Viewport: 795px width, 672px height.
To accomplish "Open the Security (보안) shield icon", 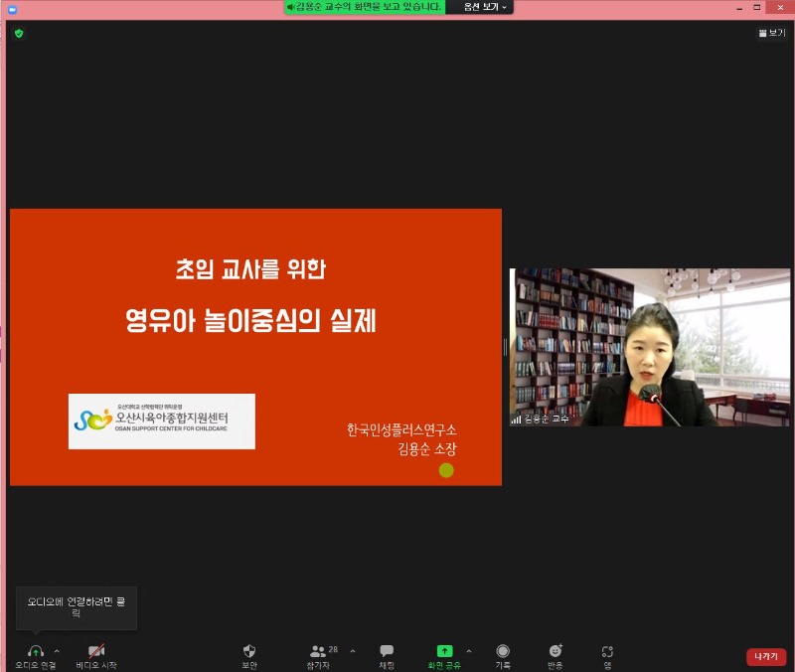I will point(249,652).
